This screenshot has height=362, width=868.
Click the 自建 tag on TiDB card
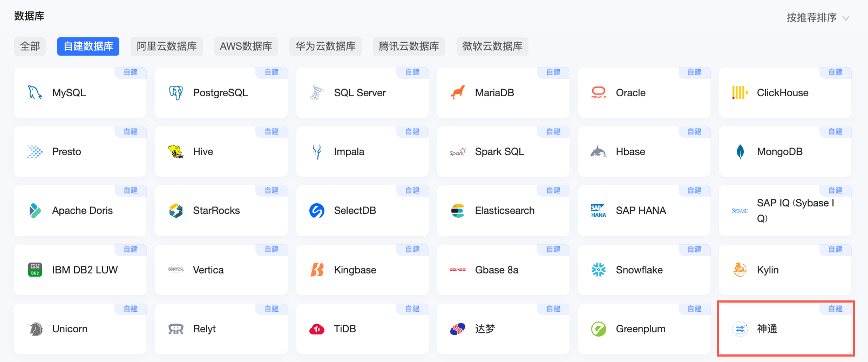413,309
